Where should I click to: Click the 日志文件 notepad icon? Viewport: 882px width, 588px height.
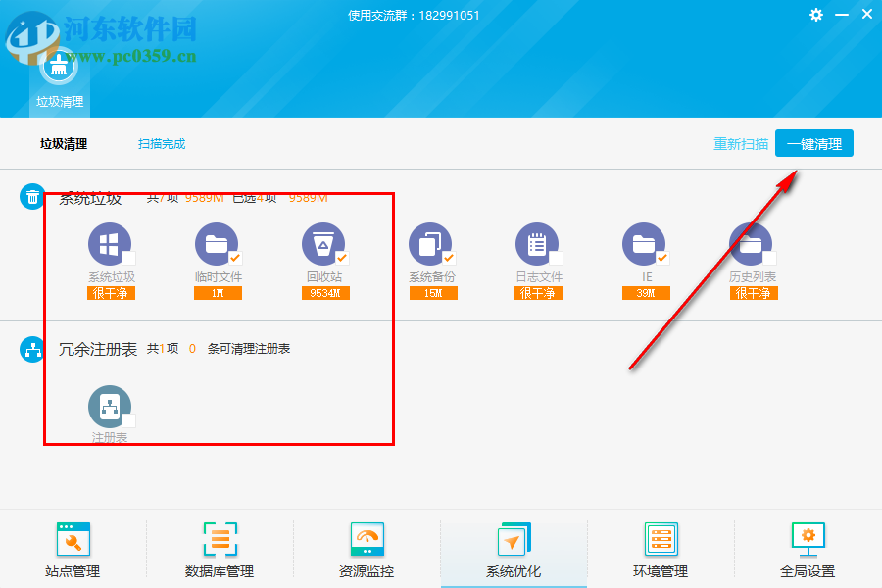537,244
